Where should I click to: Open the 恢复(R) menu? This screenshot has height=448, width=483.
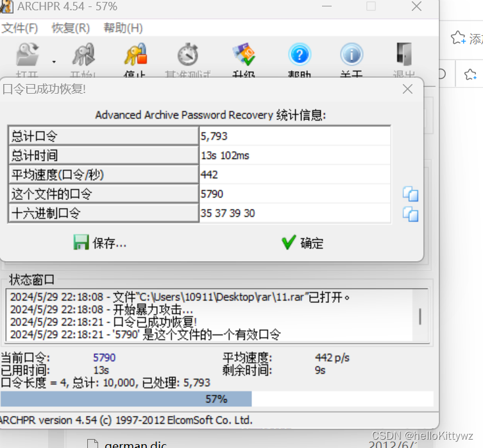pyautogui.click(x=71, y=28)
